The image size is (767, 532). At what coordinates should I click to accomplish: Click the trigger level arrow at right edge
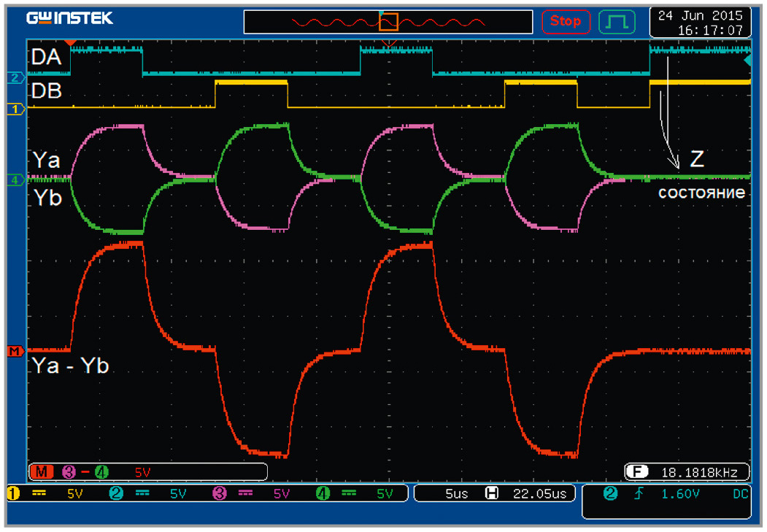[x=747, y=60]
